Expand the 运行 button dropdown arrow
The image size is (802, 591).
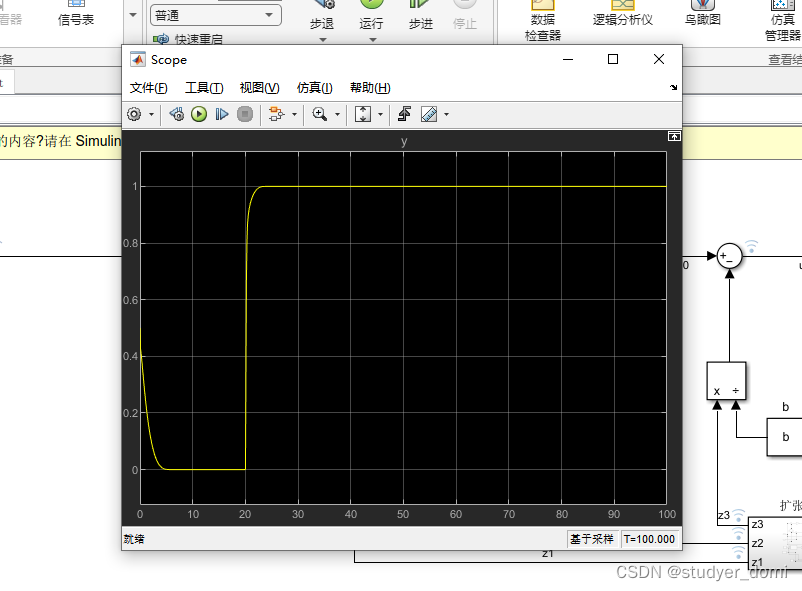coord(372,39)
